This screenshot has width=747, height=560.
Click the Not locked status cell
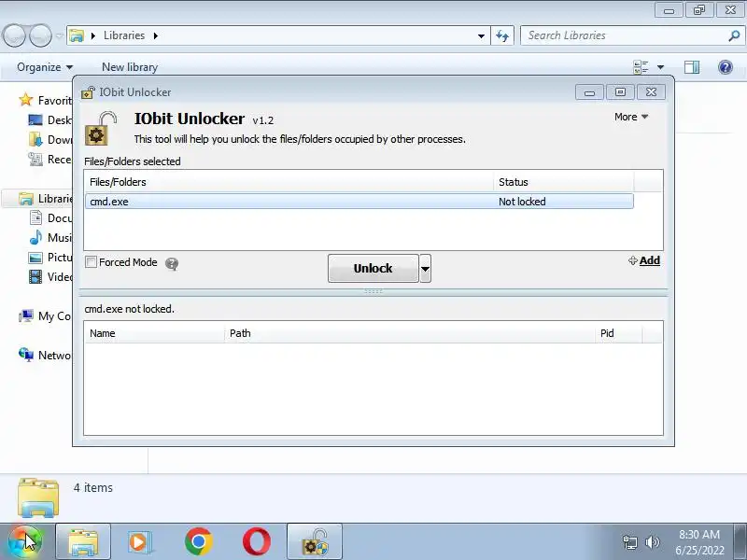[x=522, y=202]
